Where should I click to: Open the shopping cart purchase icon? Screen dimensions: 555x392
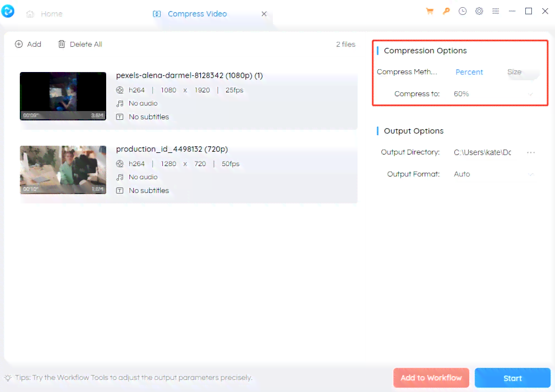pyautogui.click(x=430, y=12)
